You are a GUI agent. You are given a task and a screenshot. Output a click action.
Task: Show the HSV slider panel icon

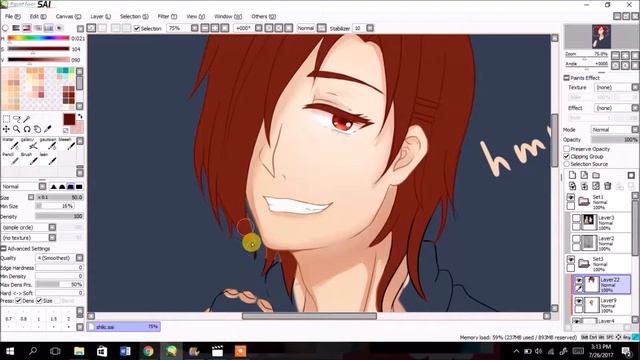[x=27, y=28]
